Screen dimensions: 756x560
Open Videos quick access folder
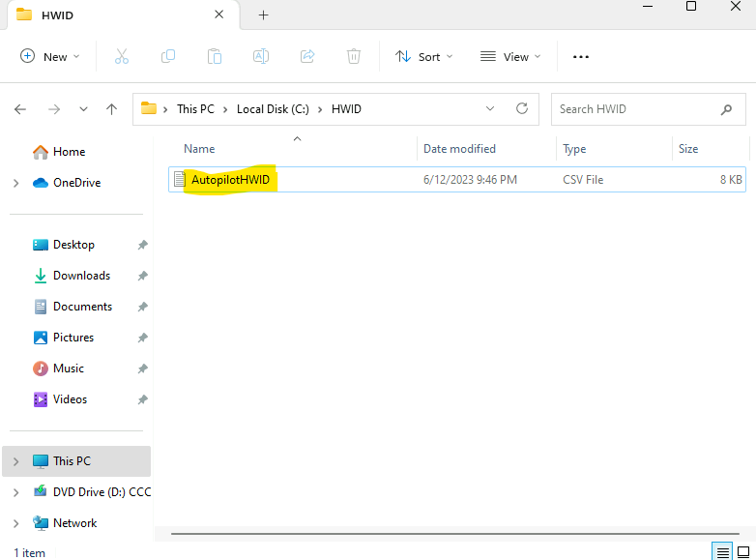coord(70,399)
